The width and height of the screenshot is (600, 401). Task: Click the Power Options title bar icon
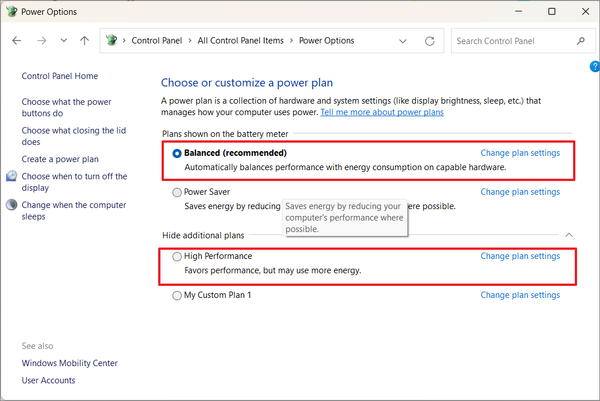point(11,11)
